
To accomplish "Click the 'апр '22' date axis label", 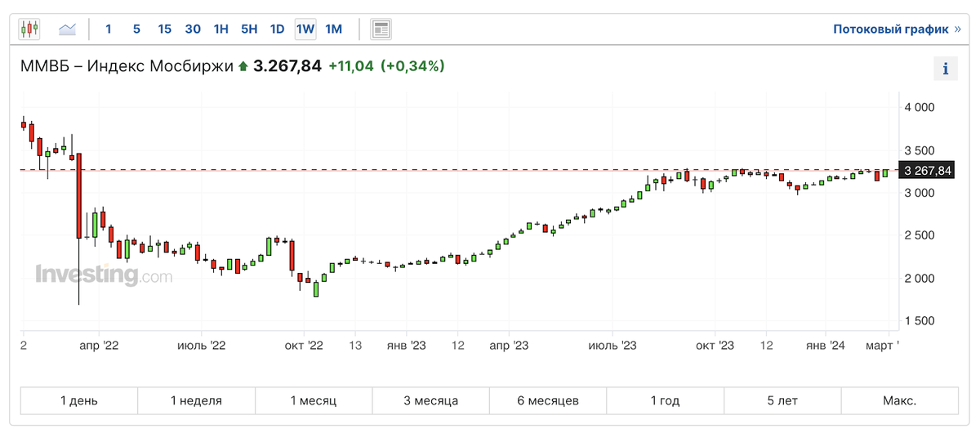I will click(x=100, y=346).
